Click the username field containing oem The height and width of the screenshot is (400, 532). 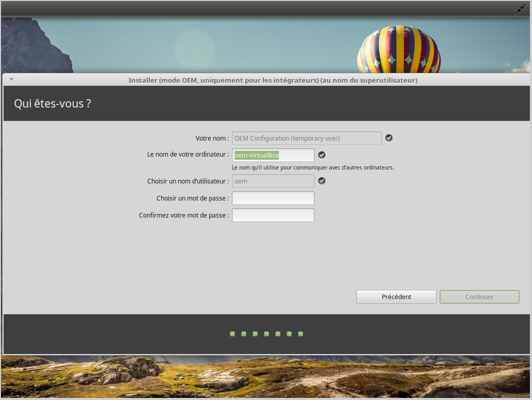pos(273,181)
